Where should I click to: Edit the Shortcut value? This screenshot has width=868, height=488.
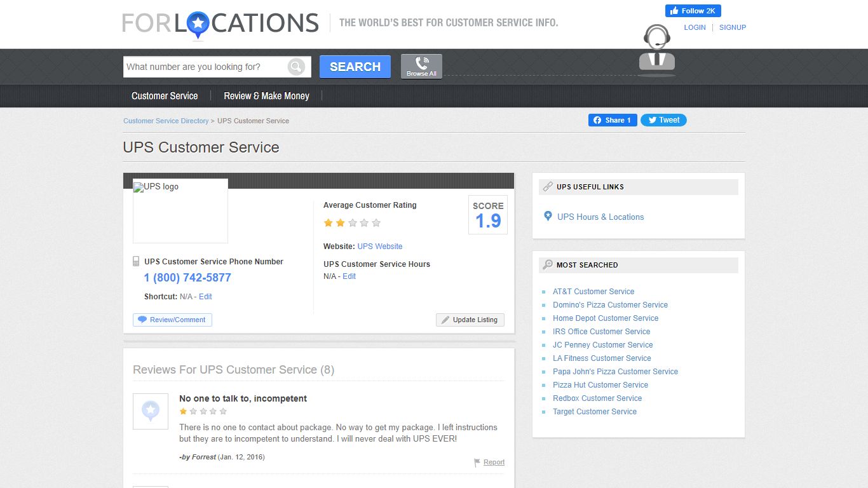(205, 297)
